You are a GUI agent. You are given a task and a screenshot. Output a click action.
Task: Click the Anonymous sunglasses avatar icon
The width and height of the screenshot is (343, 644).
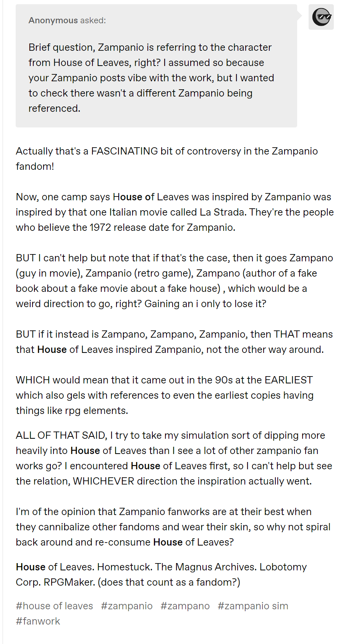coord(321,17)
